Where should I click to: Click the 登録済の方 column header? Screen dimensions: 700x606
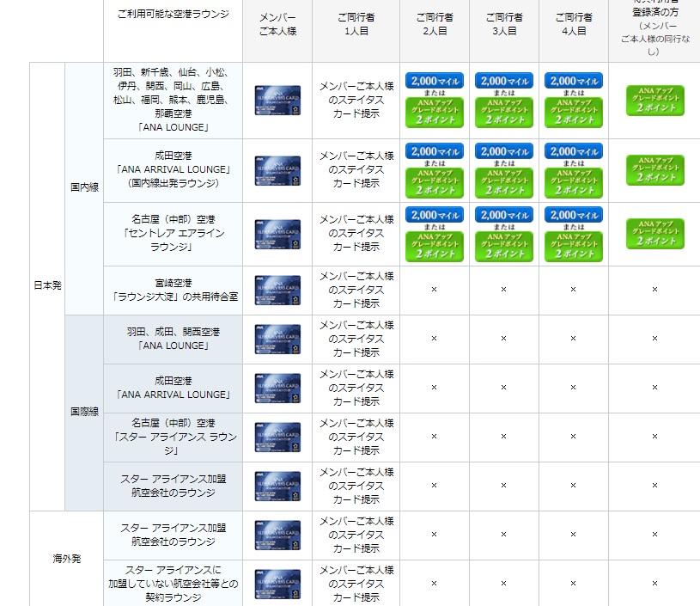pos(655,27)
